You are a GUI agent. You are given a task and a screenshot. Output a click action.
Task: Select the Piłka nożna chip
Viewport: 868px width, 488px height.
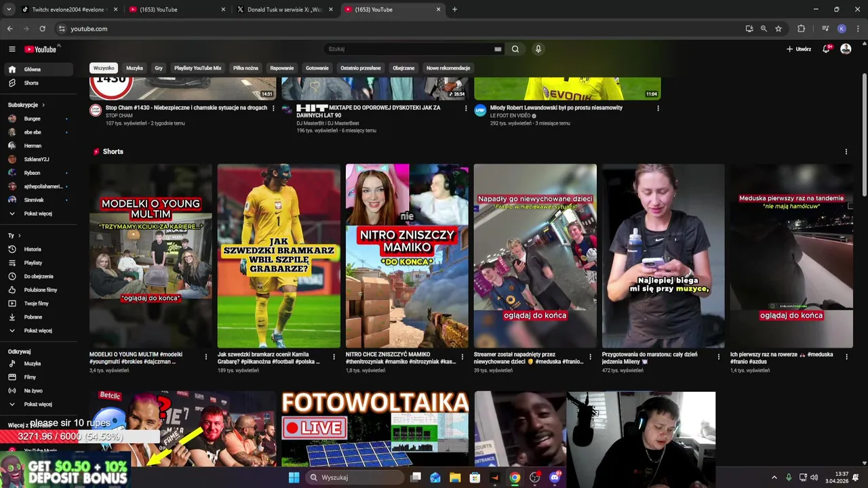coord(245,68)
